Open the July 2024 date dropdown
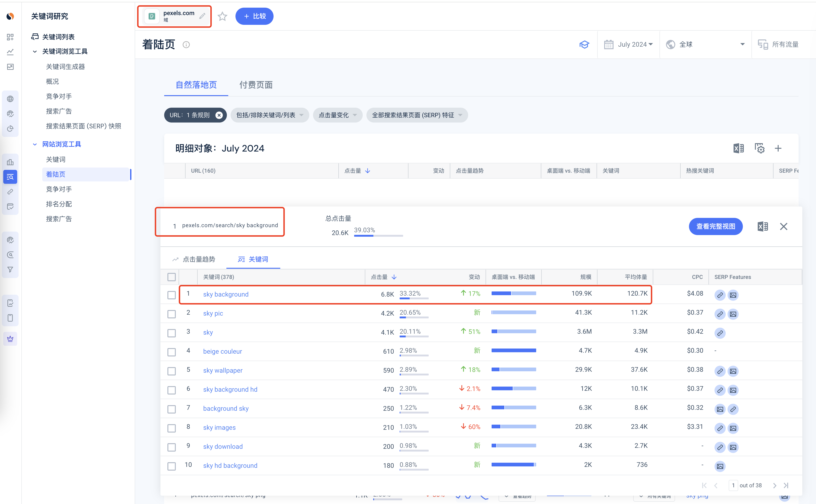Viewport: 816px width, 504px height. [x=628, y=44]
